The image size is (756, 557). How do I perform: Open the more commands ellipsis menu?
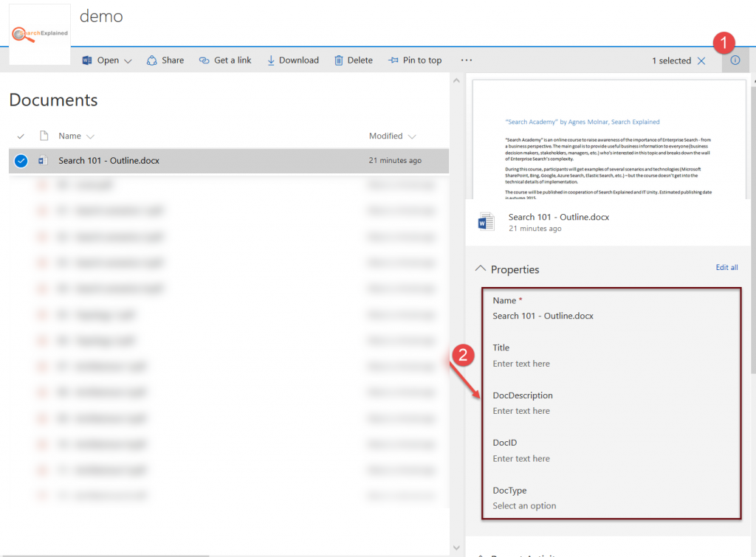pos(467,60)
